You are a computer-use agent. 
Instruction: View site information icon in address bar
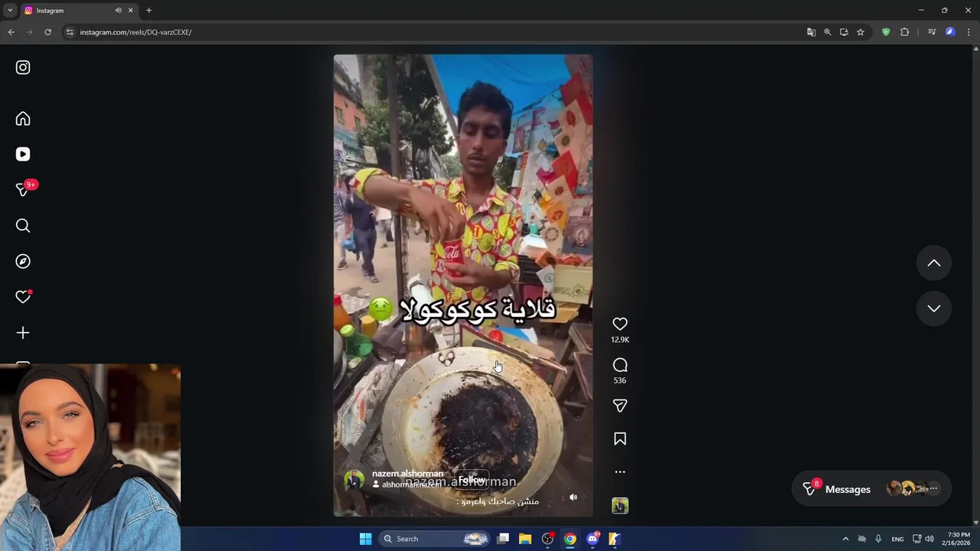pyautogui.click(x=70, y=32)
